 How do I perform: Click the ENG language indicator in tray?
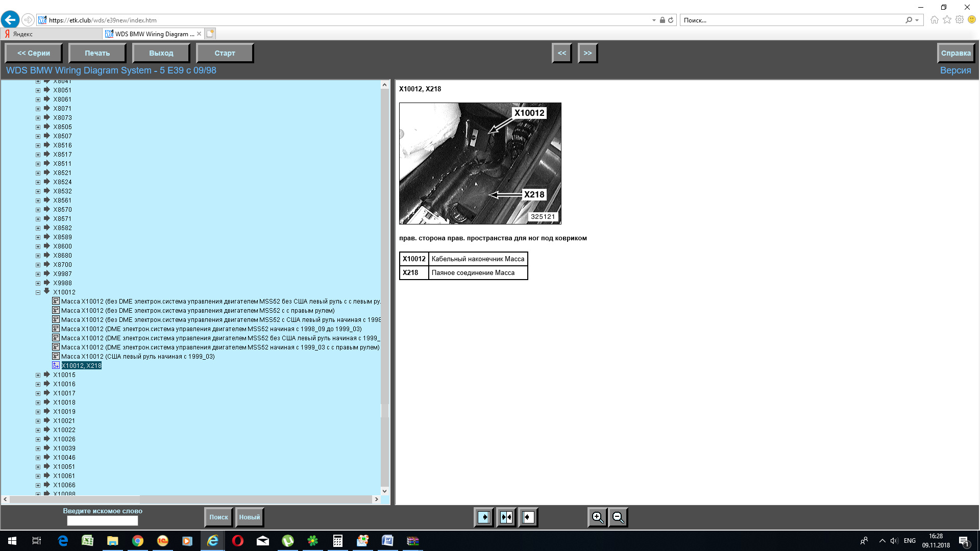point(910,541)
